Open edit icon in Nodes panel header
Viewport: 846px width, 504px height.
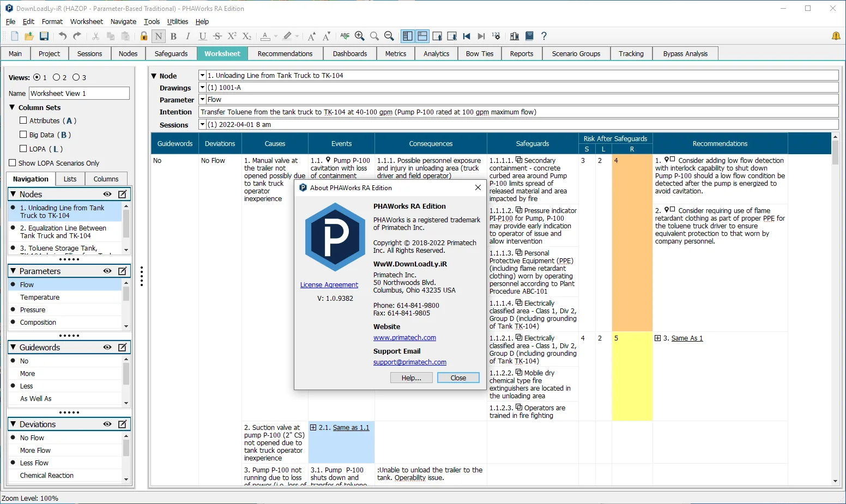pos(123,194)
